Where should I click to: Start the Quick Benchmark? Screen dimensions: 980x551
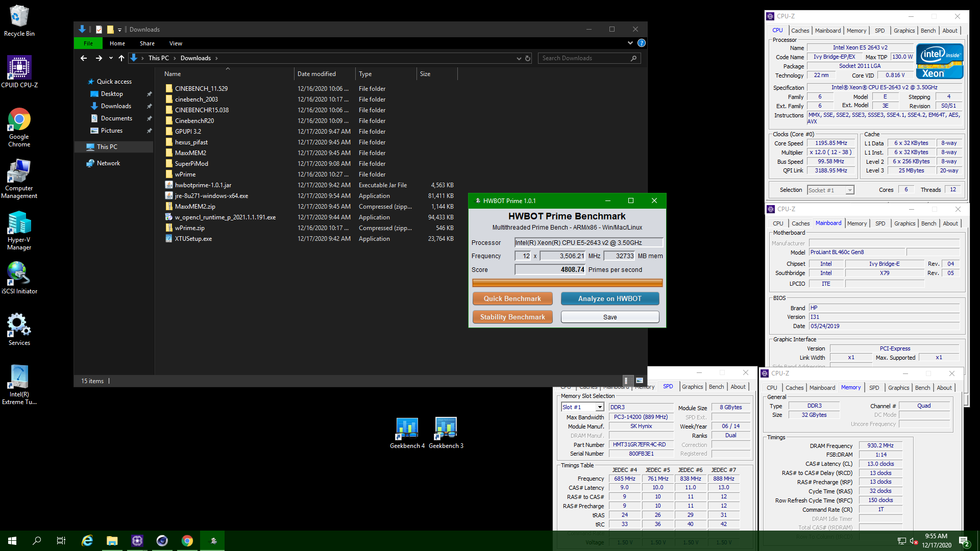512,298
